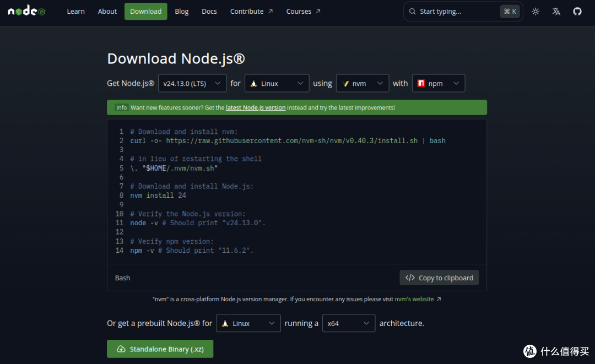Open the Learn menu item
The width and height of the screenshot is (595, 364).
coord(75,12)
